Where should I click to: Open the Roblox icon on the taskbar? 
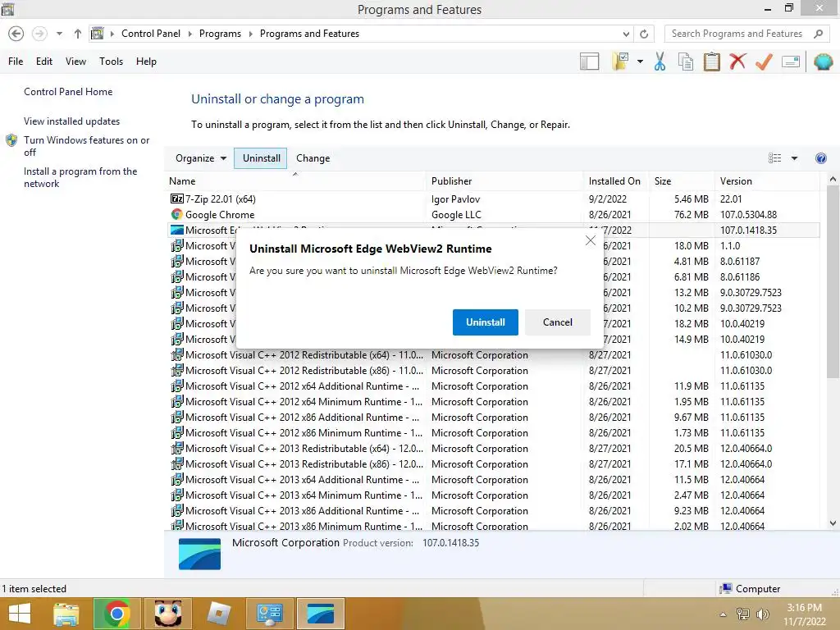pos(218,614)
